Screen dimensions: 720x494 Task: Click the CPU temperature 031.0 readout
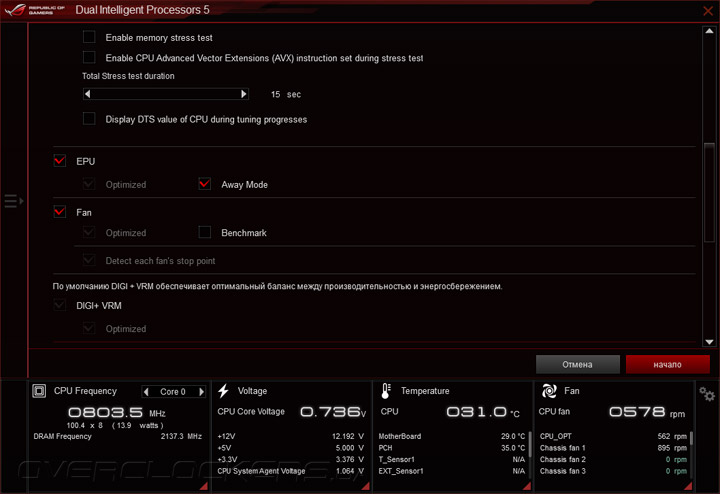click(x=483, y=412)
